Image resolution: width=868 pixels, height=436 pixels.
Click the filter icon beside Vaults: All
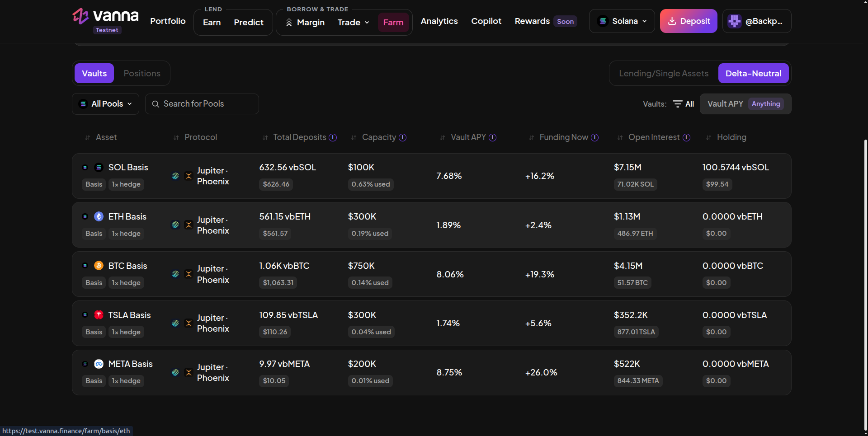677,104
